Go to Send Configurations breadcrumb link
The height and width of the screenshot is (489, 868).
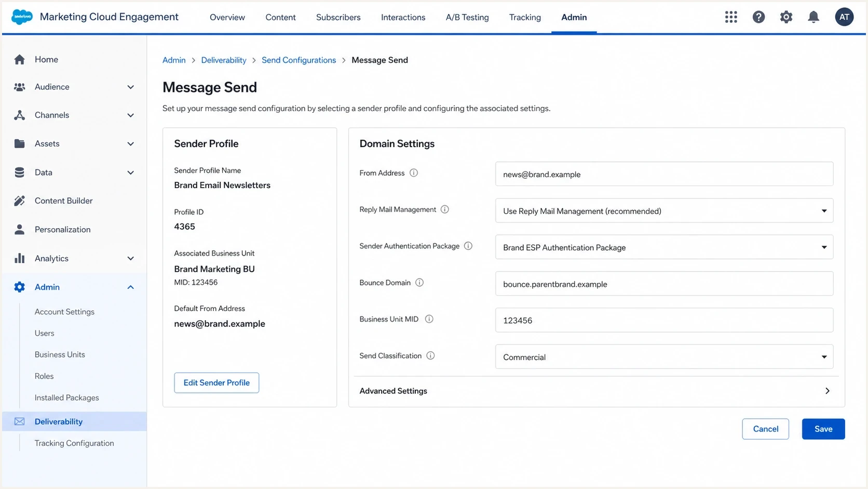coord(299,60)
